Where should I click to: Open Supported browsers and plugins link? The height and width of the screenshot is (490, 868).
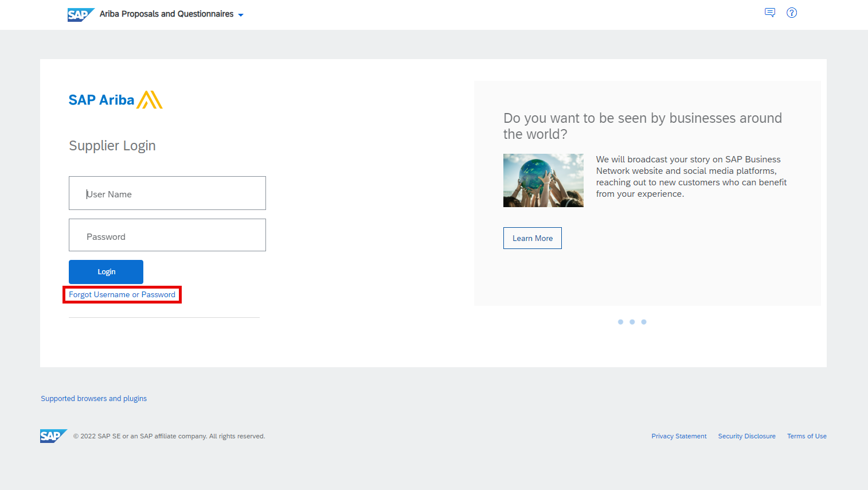click(x=94, y=399)
